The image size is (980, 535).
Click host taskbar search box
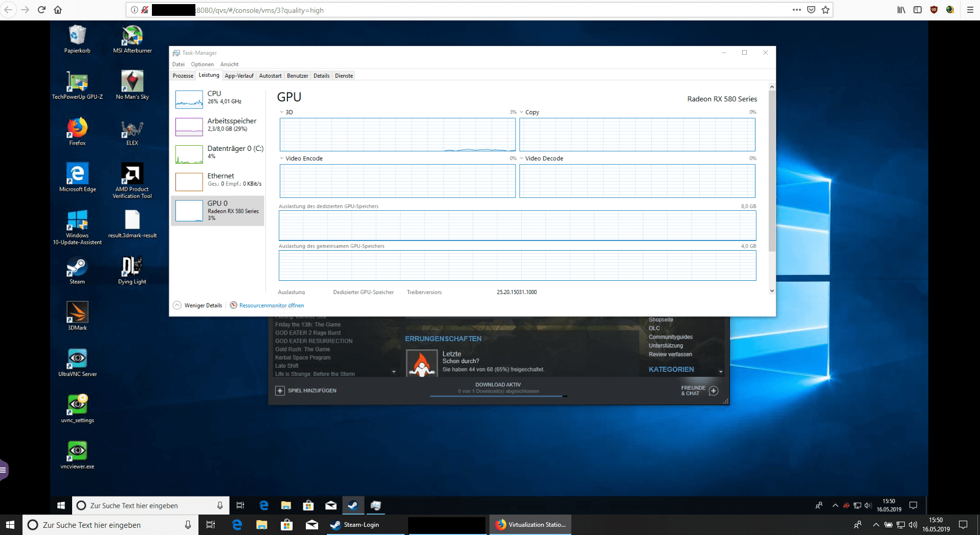[x=110, y=525]
